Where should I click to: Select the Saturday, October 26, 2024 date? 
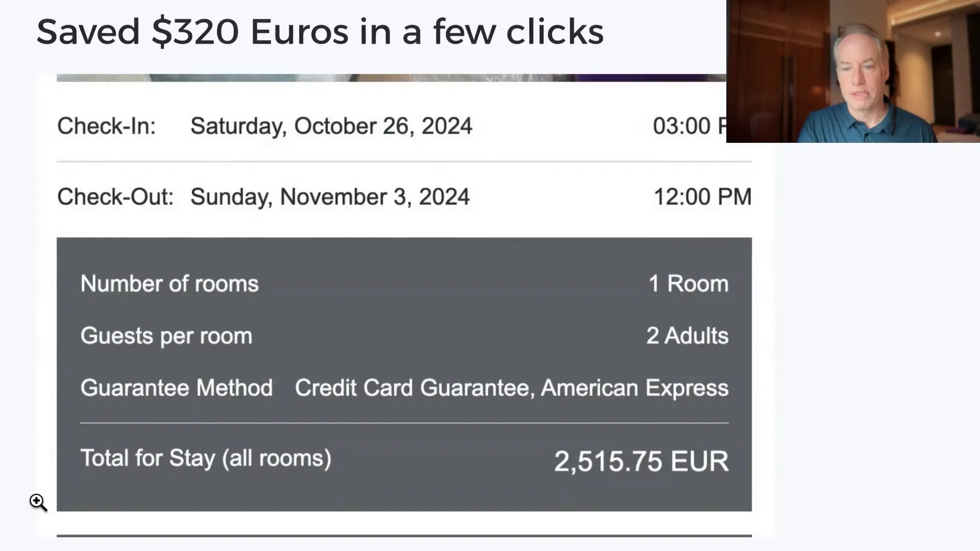pyautogui.click(x=331, y=126)
